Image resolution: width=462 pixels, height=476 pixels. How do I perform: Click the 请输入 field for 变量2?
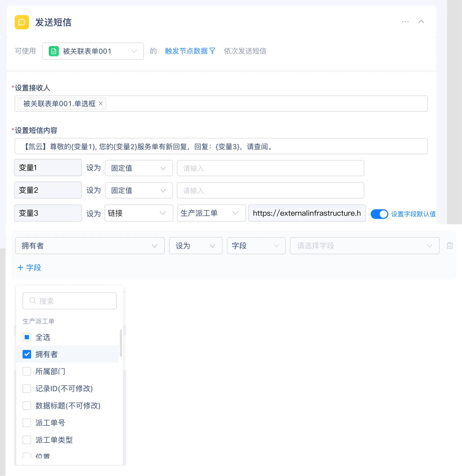[270, 190]
